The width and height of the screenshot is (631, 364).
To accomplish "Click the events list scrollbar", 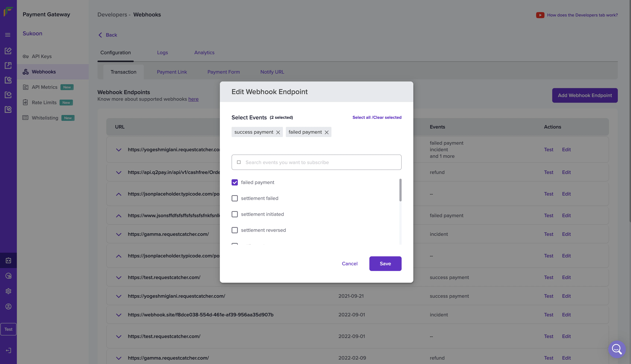I will [x=400, y=190].
